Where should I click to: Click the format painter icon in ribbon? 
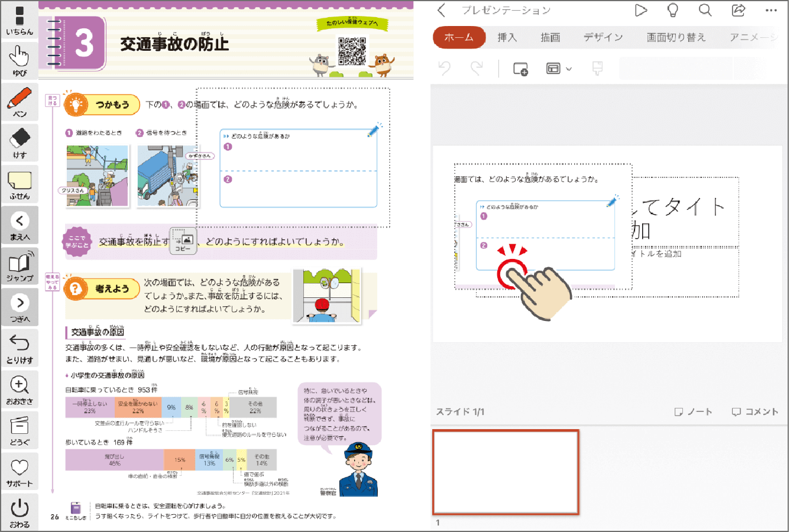point(598,69)
